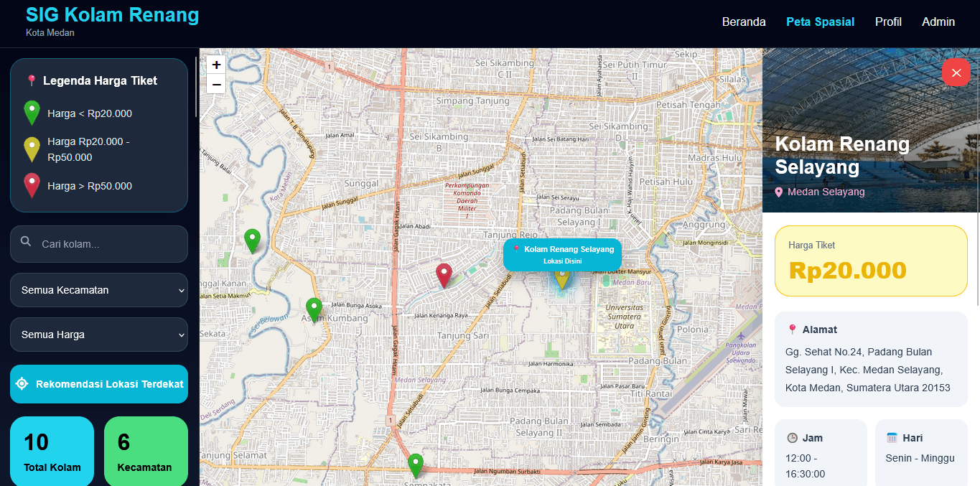
Task: Click the yellow legend pin for Rp20.000 - Rp50.000
Action: pos(32,149)
